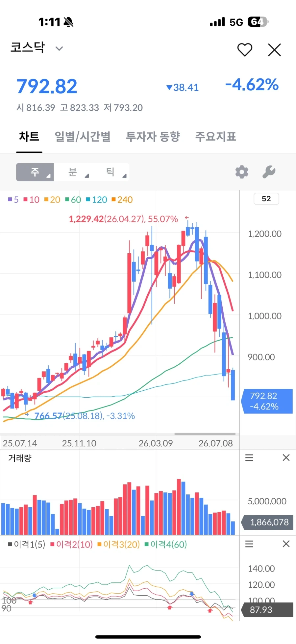The image size is (296, 644).
Task: Open the wrench chart tools icon
Action: tap(269, 172)
